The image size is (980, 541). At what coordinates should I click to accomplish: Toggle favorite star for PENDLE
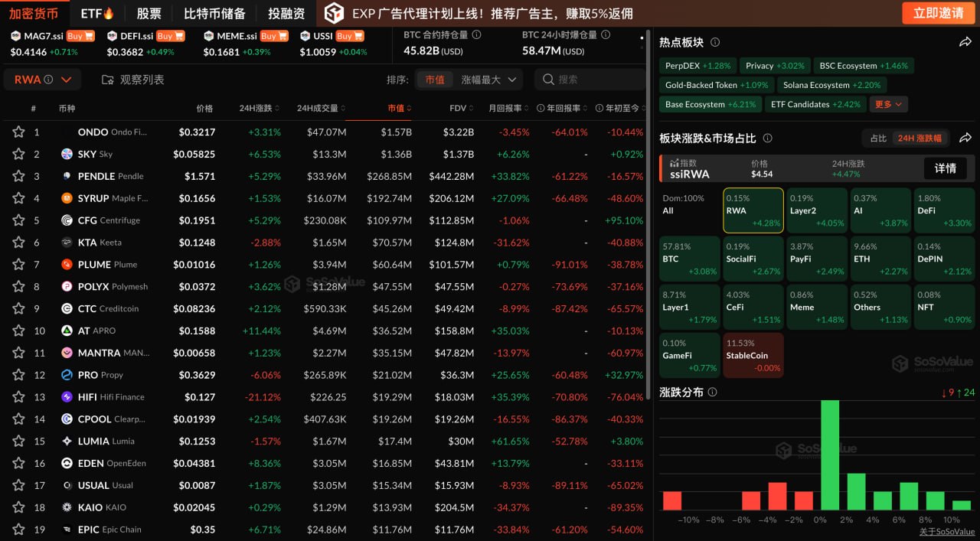pos(18,176)
